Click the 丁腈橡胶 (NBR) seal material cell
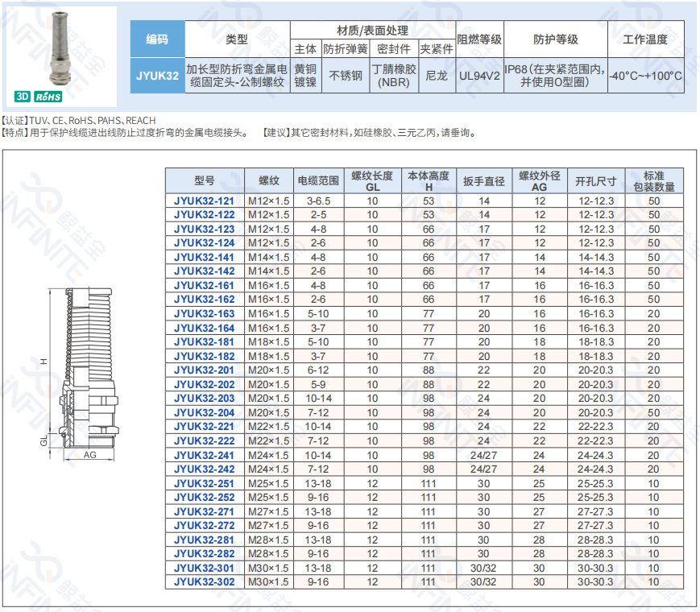This screenshot has width=700, height=612. click(x=394, y=76)
